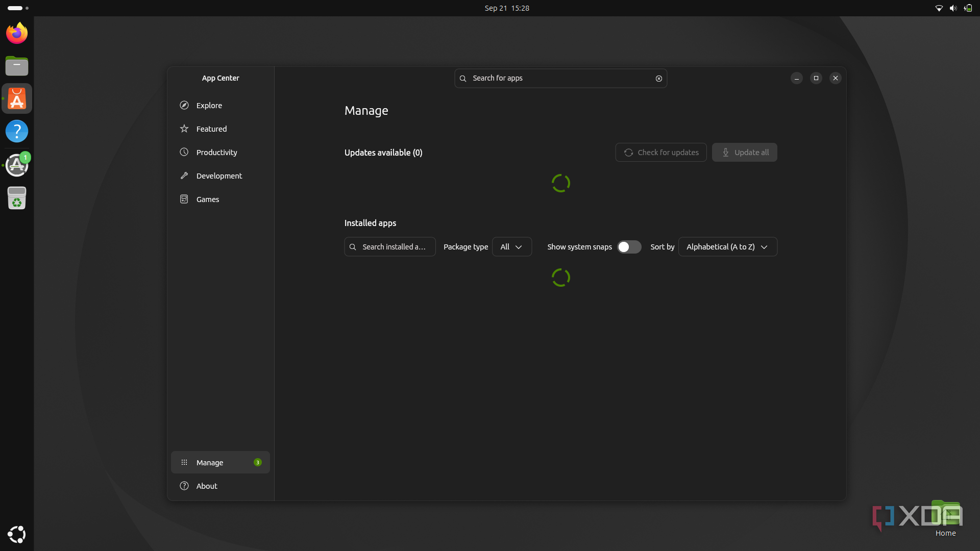Image resolution: width=980 pixels, height=551 pixels.
Task: Click the Explore compass icon
Action: [x=184, y=105]
